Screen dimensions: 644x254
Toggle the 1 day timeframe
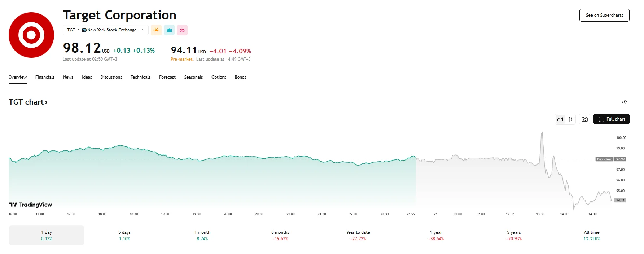46,235
